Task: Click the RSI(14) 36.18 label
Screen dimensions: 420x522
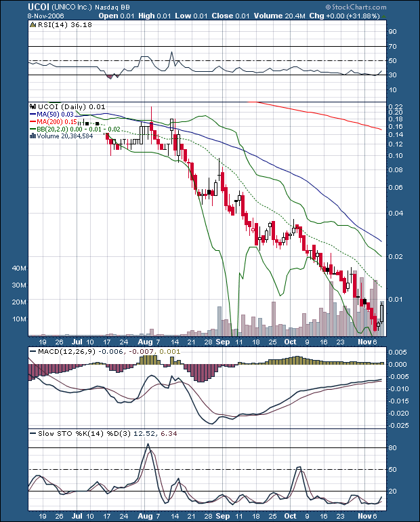Action: tap(65, 24)
